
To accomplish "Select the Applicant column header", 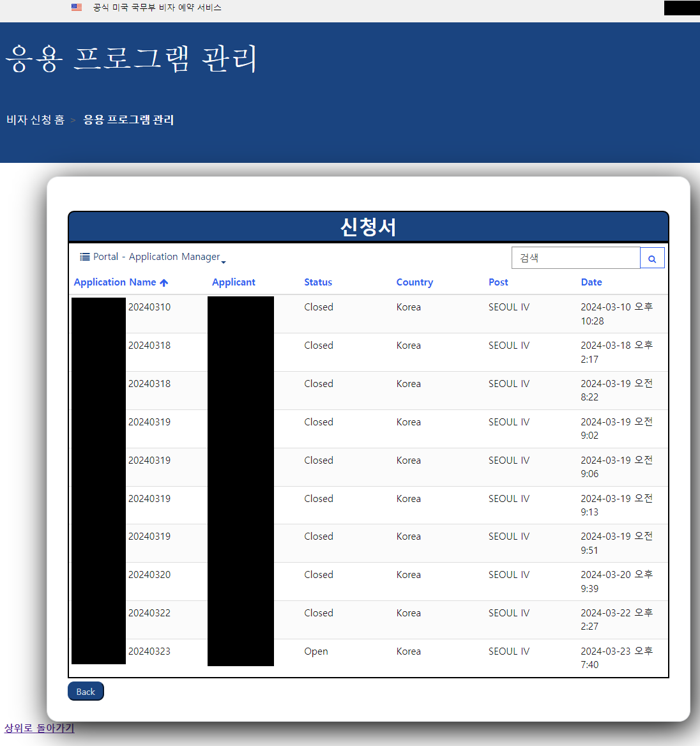I will [x=233, y=282].
